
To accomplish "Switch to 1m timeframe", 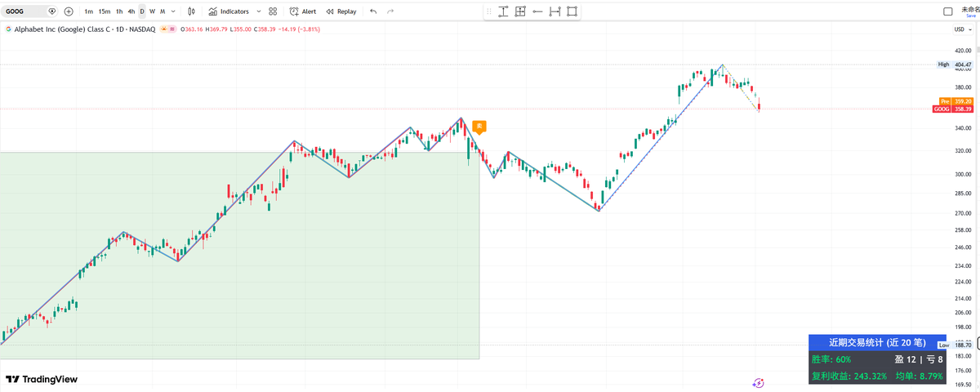I will click(x=88, y=11).
